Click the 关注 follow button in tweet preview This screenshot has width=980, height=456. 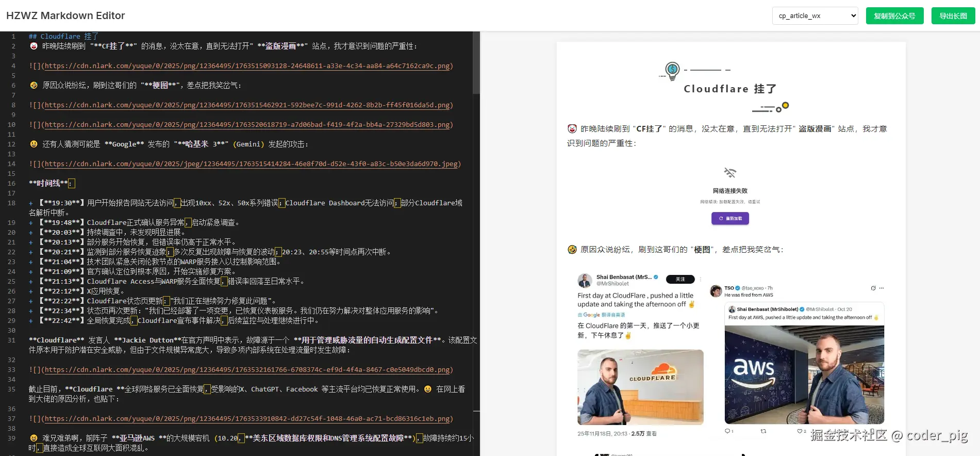point(680,279)
